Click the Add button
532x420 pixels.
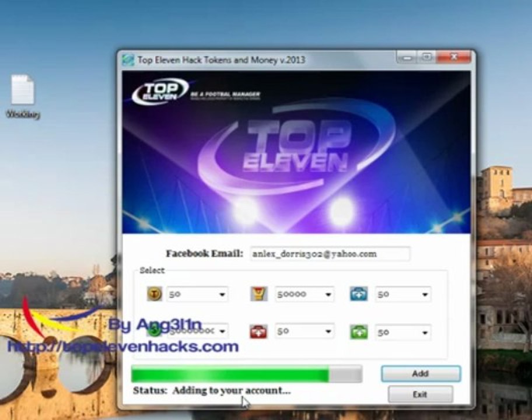pos(421,373)
